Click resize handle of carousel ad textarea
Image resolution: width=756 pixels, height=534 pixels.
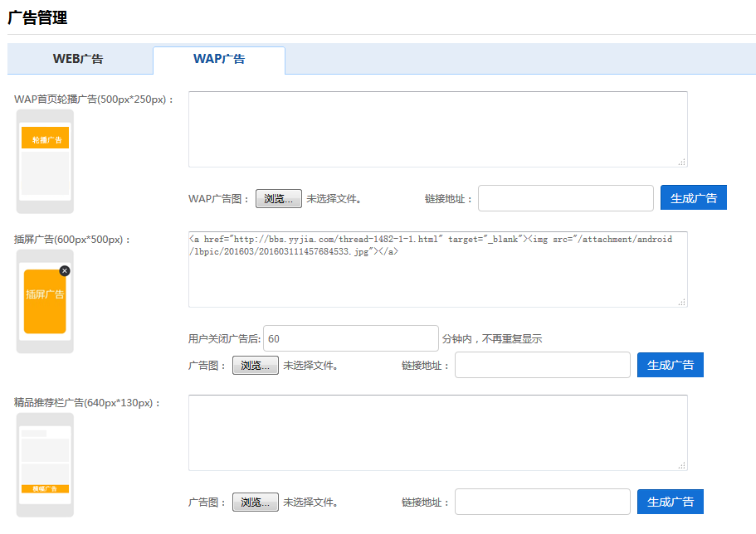tap(682, 163)
